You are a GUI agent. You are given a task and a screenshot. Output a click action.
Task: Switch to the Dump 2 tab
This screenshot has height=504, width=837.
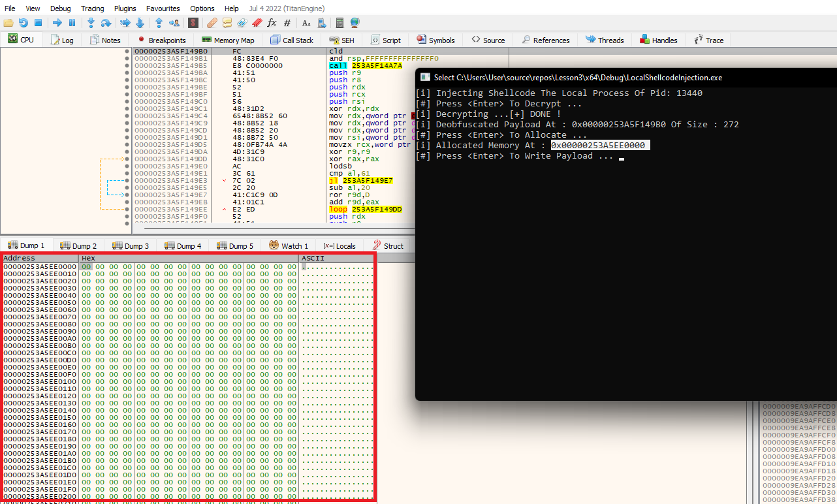(78, 246)
